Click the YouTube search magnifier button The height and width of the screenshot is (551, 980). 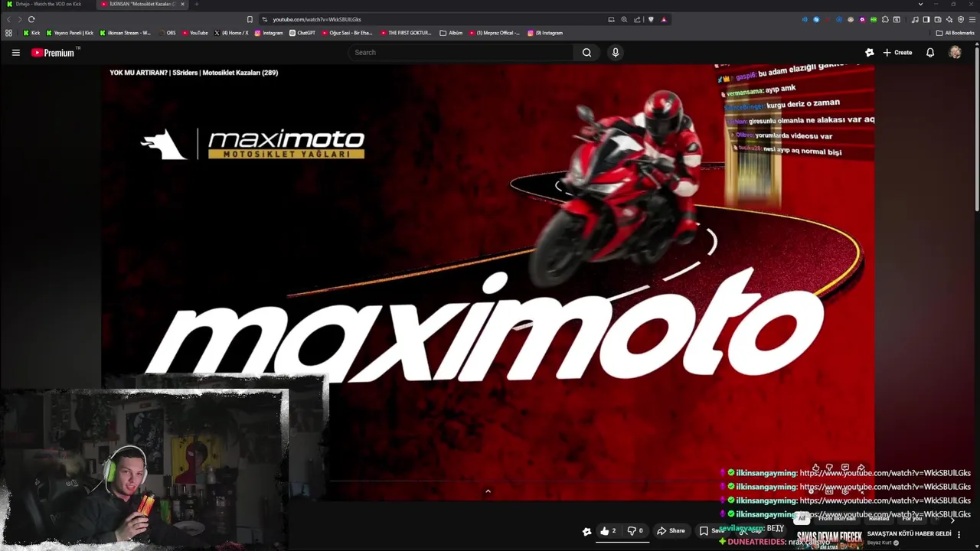(586, 52)
